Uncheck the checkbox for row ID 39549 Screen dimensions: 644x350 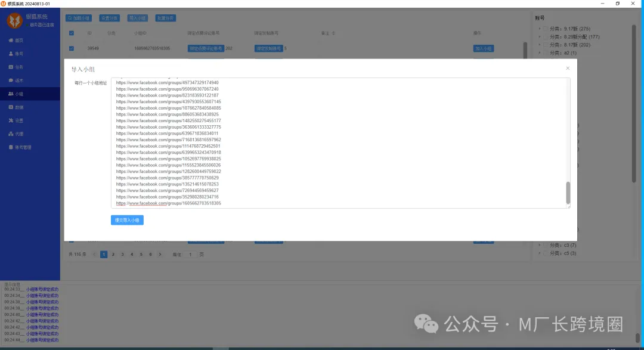click(x=72, y=48)
